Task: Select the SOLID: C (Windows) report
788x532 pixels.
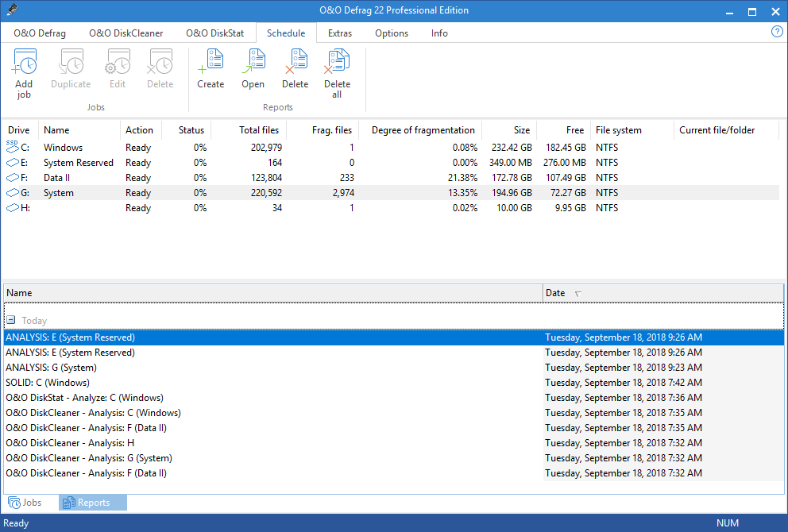Action: coord(394,383)
